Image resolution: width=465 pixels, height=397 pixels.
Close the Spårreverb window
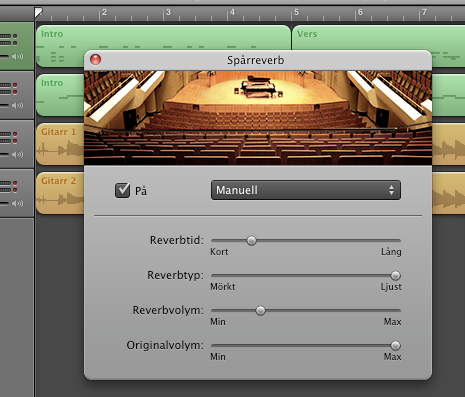coord(95,60)
